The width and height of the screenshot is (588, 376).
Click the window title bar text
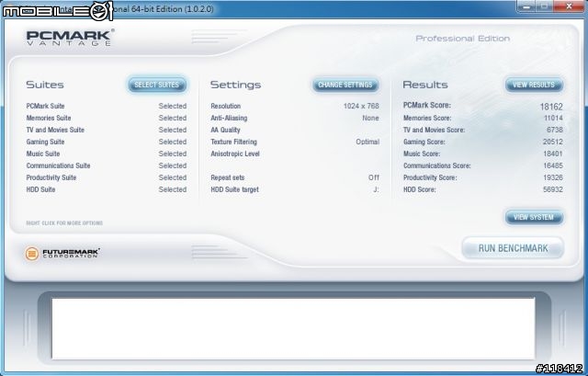(x=164, y=9)
